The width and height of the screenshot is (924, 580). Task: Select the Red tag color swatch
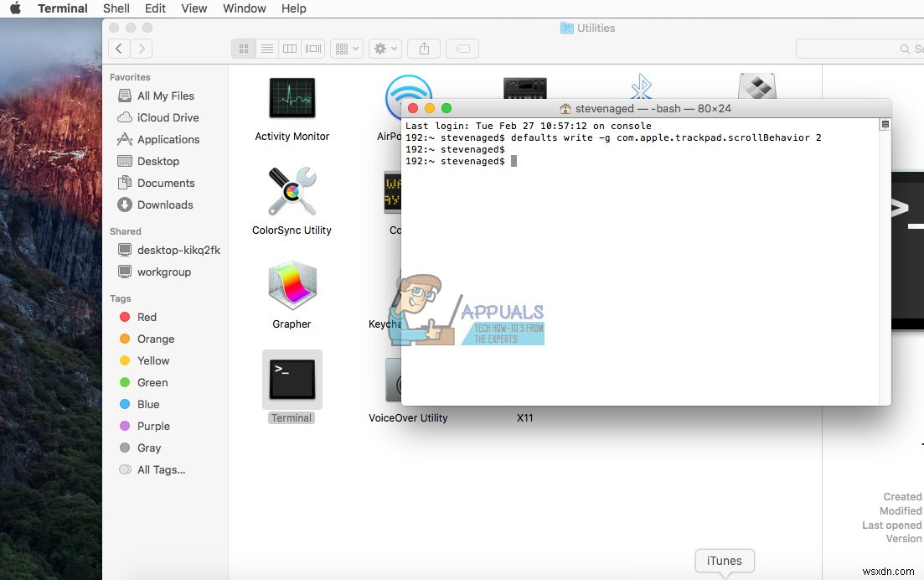(126, 317)
